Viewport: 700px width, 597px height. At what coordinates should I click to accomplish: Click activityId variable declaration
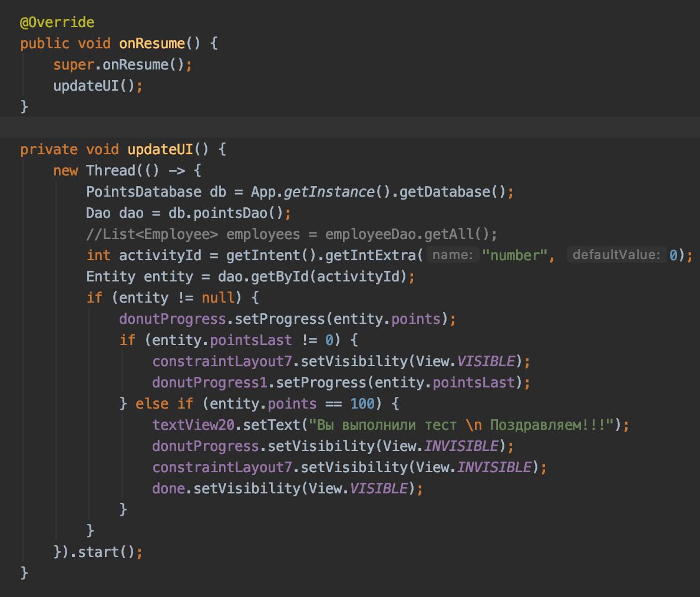click(160, 255)
